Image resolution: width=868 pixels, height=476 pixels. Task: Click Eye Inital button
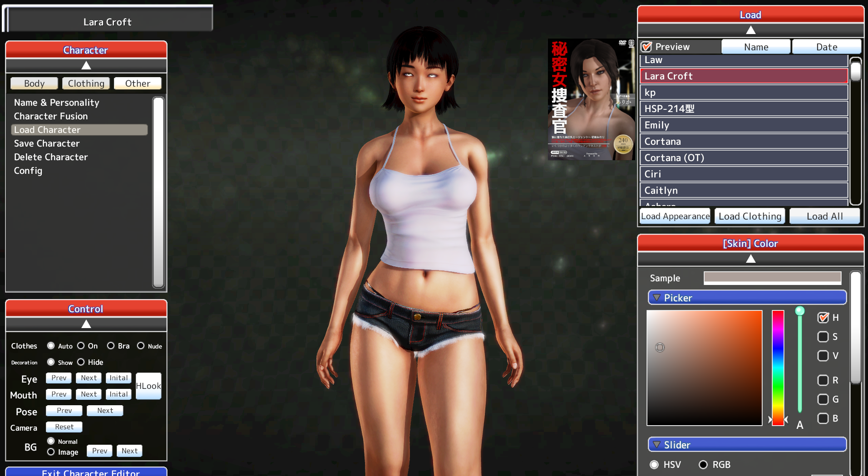pyautogui.click(x=118, y=378)
